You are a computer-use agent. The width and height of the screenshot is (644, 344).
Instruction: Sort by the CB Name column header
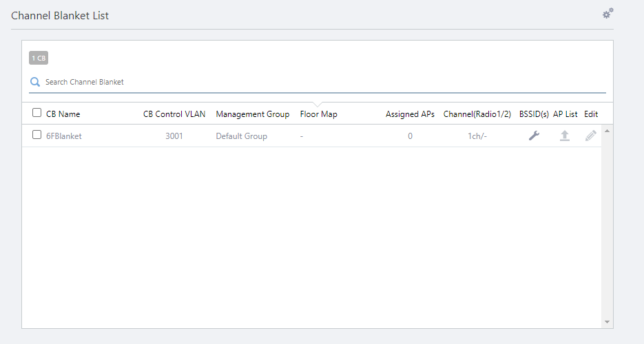point(63,114)
